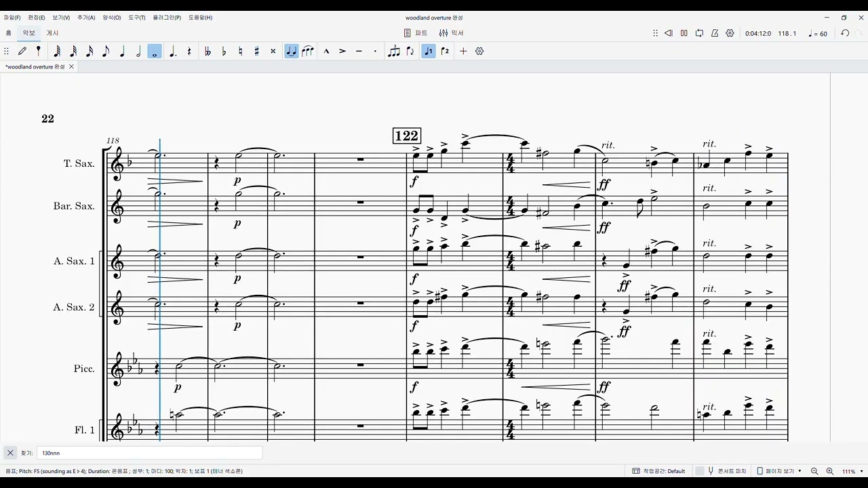Viewport: 868px width, 488px height.
Task: Open the 도구(T) menu
Action: [x=137, y=18]
